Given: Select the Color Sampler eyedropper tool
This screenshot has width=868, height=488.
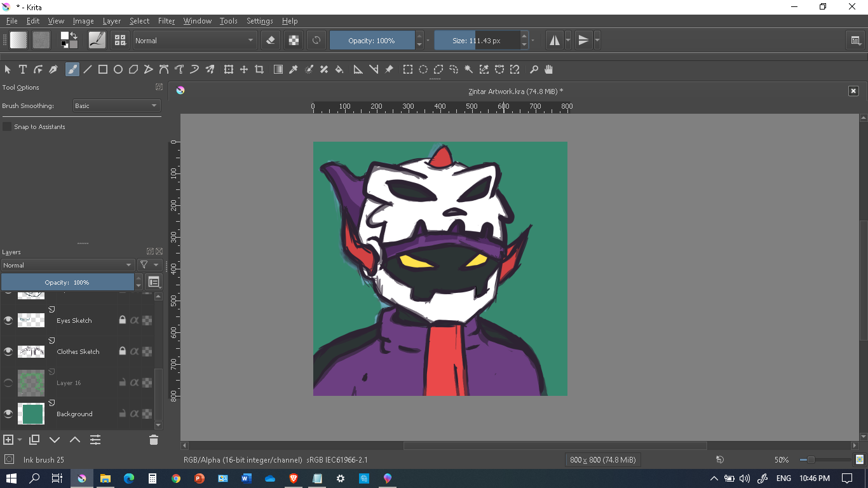Looking at the screenshot, I should [294, 69].
